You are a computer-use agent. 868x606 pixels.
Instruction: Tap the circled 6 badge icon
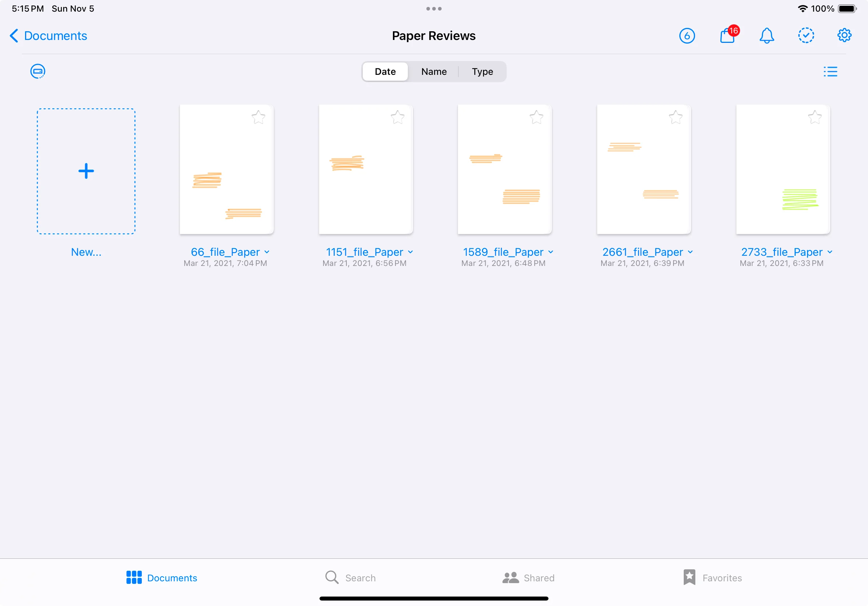click(687, 36)
